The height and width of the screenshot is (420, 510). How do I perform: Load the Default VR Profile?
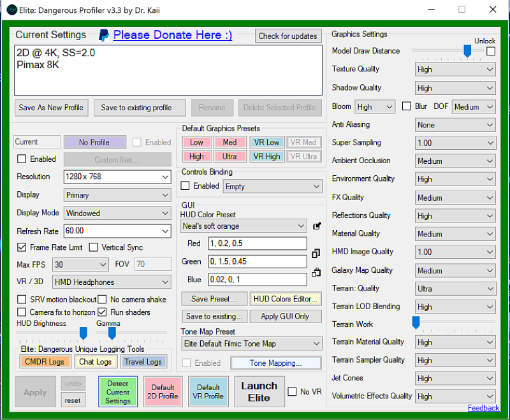[208, 392]
